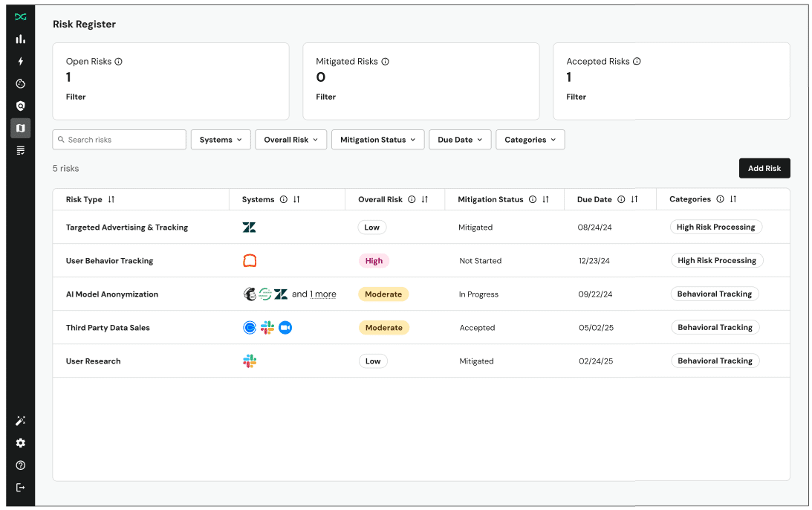This screenshot has width=812, height=510.
Task: Click the logout icon in the sidebar
Action: point(21,488)
